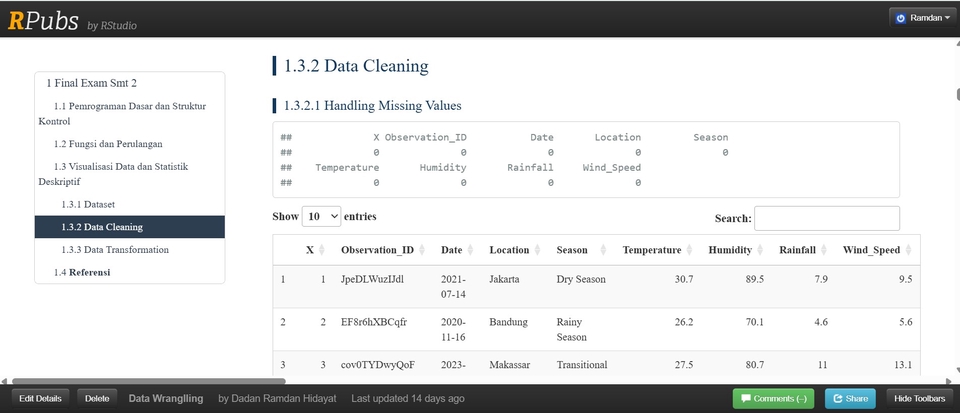
Task: Sort table by the Date column
Action: (x=452, y=250)
